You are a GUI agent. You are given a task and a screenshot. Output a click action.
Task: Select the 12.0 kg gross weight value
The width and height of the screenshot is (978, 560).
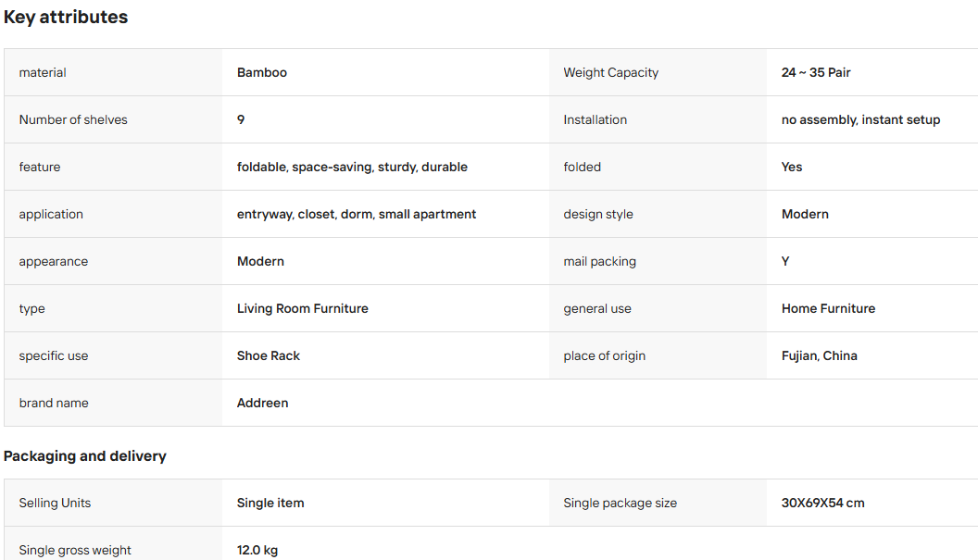[x=257, y=551]
